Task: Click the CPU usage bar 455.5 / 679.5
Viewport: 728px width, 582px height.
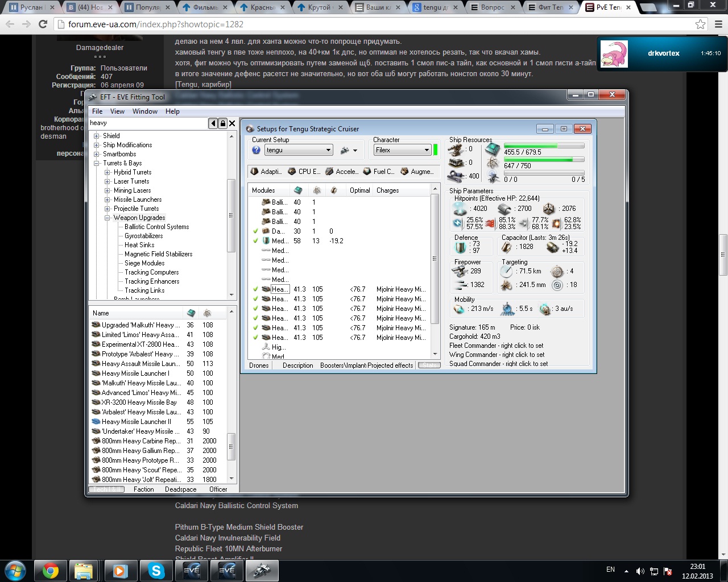Action: pos(544,146)
